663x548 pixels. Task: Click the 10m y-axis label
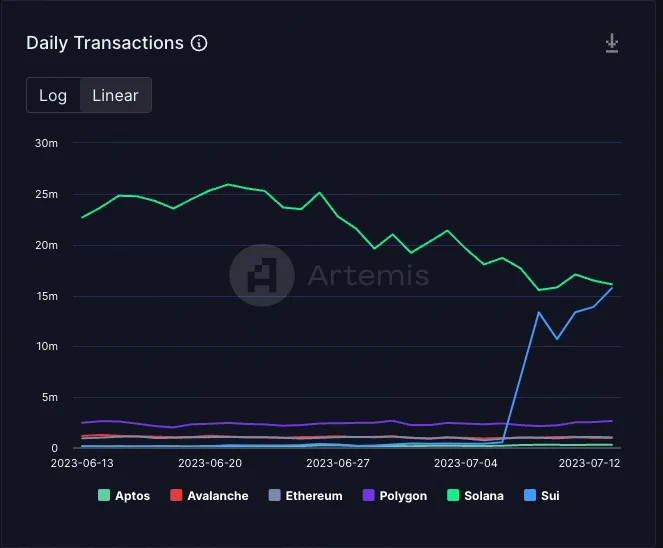click(x=47, y=346)
